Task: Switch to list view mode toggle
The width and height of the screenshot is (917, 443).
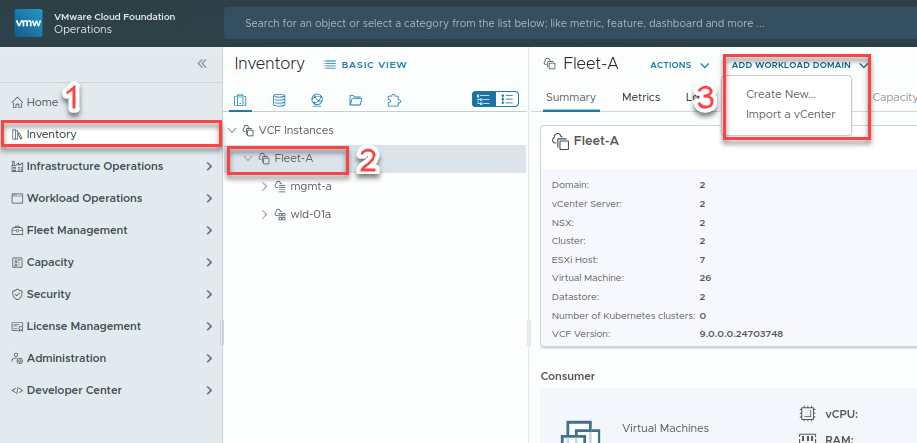Action: click(x=508, y=99)
